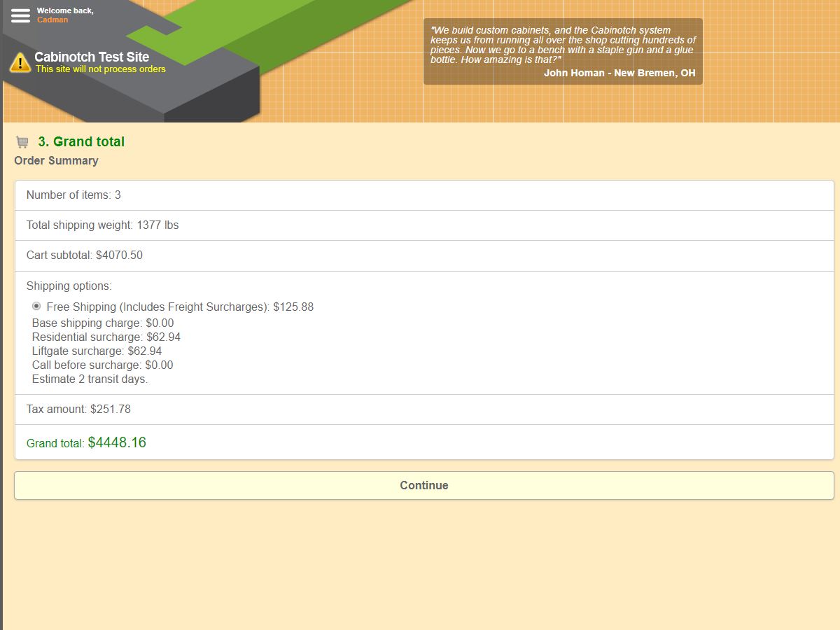The image size is (840, 630).
Task: Click the shopping cart icon
Action: 22,142
